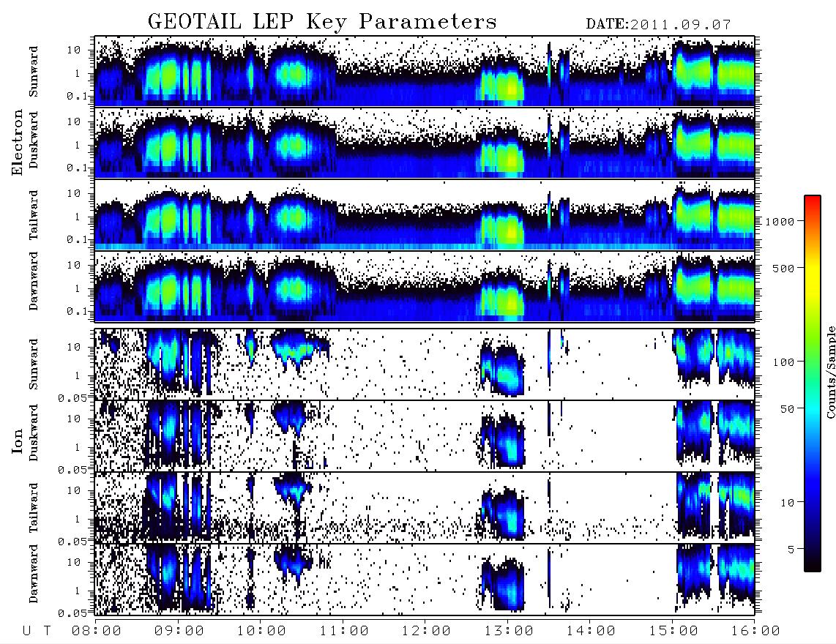Click the "11:00" time tick label

point(344,631)
